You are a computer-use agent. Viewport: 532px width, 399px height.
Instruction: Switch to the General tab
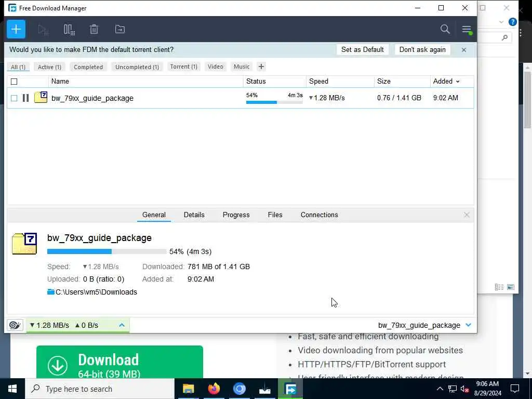154,215
